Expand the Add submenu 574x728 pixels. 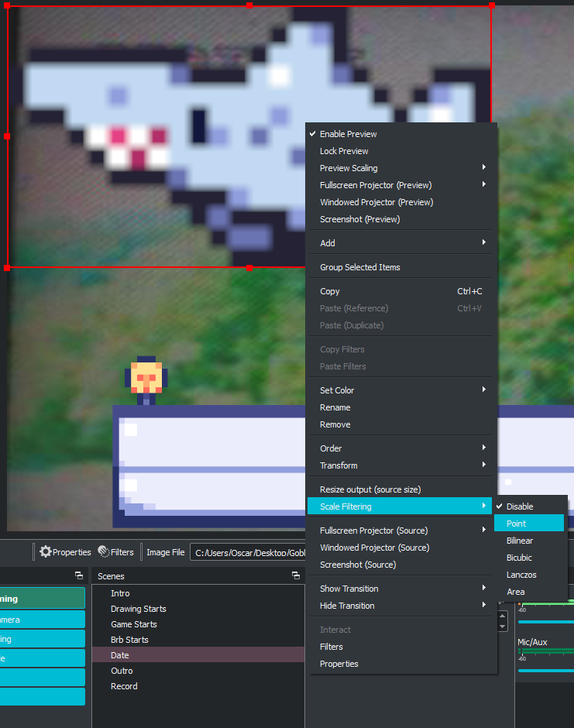click(400, 243)
